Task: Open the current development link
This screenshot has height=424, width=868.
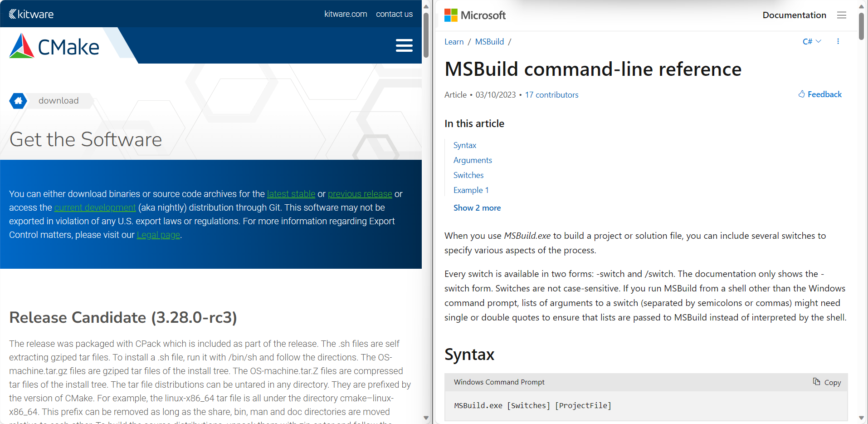Action: (x=95, y=207)
